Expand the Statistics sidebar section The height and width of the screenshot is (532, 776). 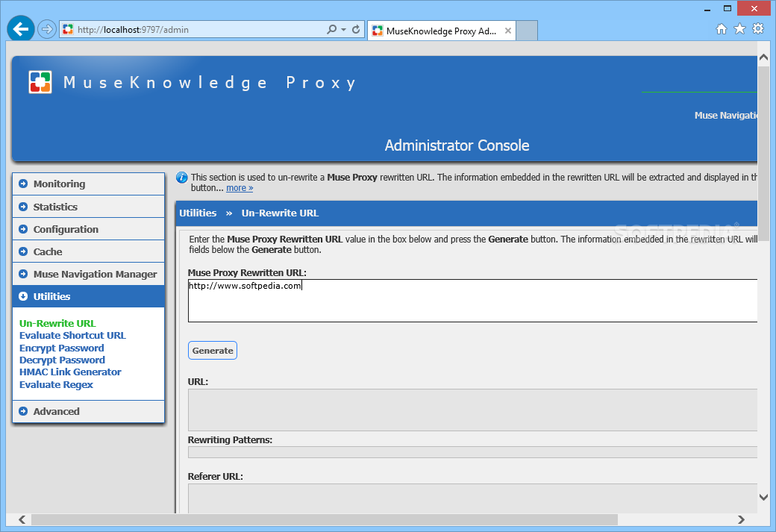(x=89, y=207)
